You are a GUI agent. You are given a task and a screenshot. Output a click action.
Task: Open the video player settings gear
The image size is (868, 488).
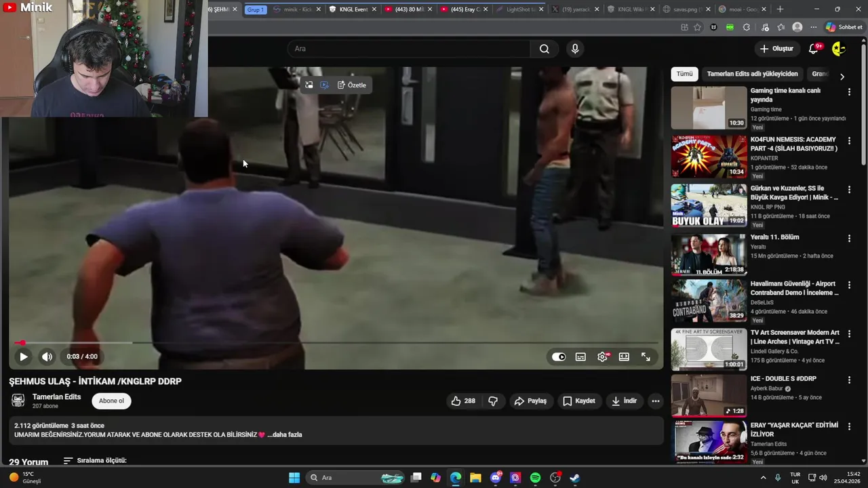[602, 357]
